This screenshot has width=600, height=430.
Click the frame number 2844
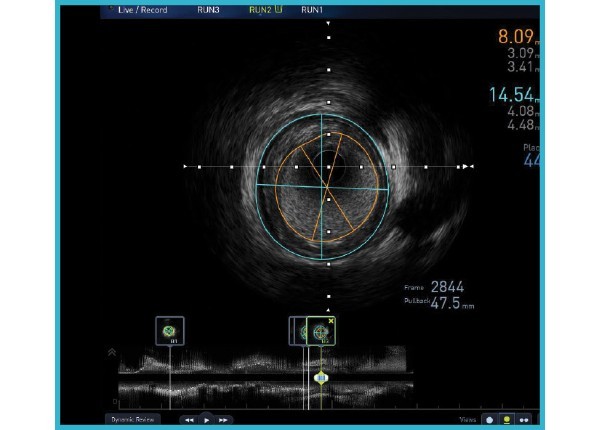(447, 287)
